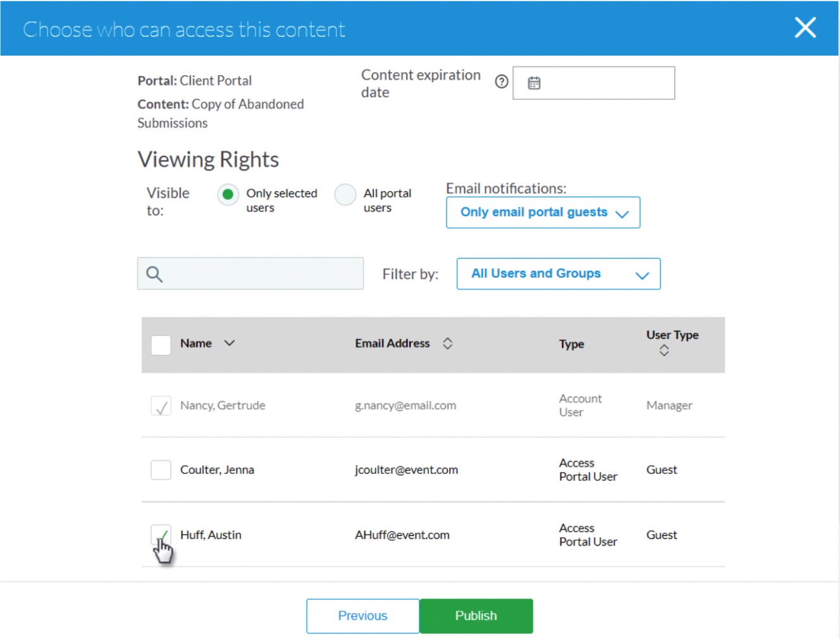Check the Coulter, Jenna checkbox
This screenshot has height=639, width=840.
tap(161, 470)
